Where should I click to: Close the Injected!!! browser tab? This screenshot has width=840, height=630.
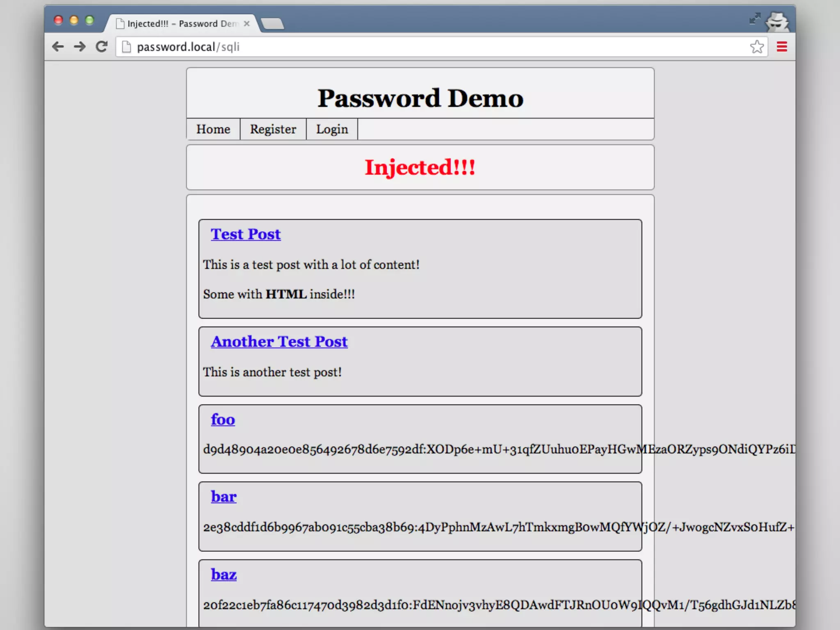247,24
